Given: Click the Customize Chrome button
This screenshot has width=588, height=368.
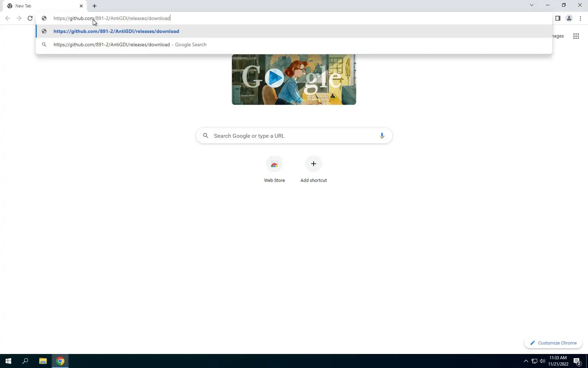Looking at the screenshot, I should [x=553, y=343].
